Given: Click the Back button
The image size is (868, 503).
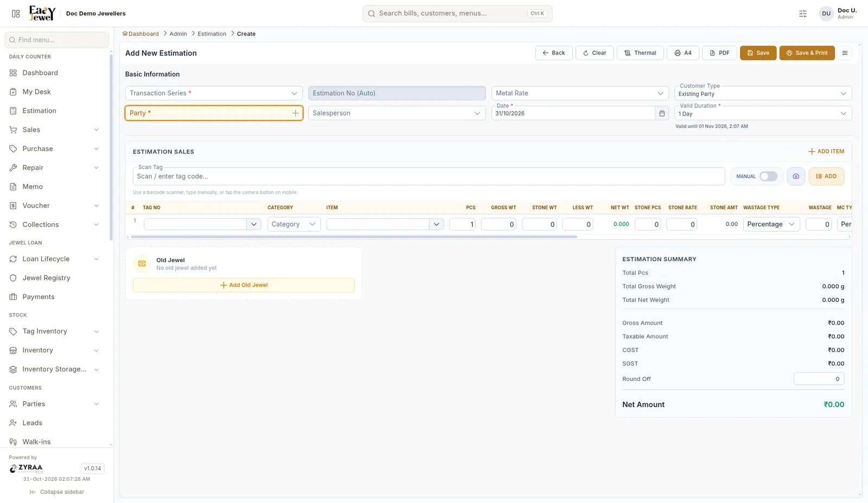Looking at the screenshot, I should (x=554, y=53).
